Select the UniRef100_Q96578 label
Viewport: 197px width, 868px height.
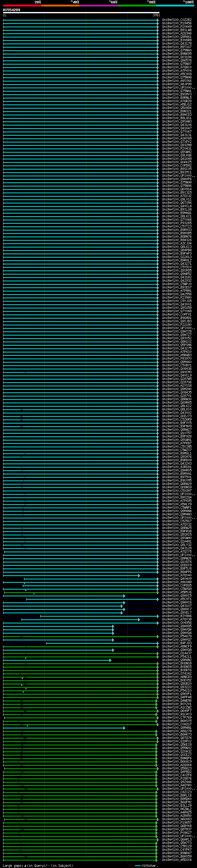(x=177, y=60)
